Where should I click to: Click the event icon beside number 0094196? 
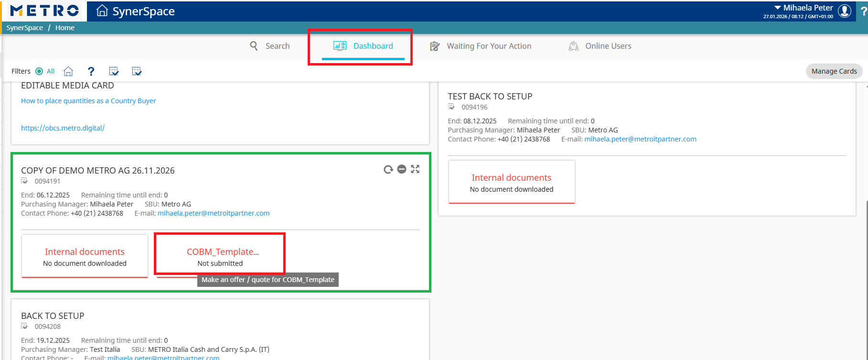click(451, 107)
